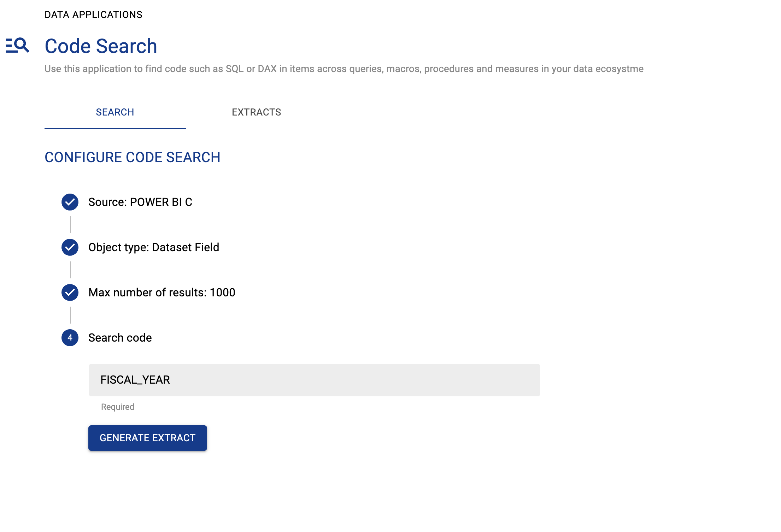781x532 pixels.
Task: Click the checkmark icon for Object type step
Action: (x=70, y=247)
